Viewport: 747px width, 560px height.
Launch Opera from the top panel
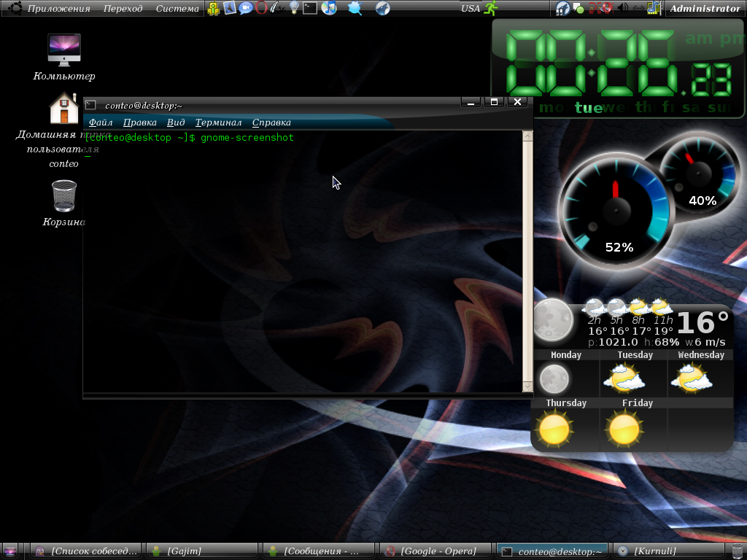coord(261,9)
